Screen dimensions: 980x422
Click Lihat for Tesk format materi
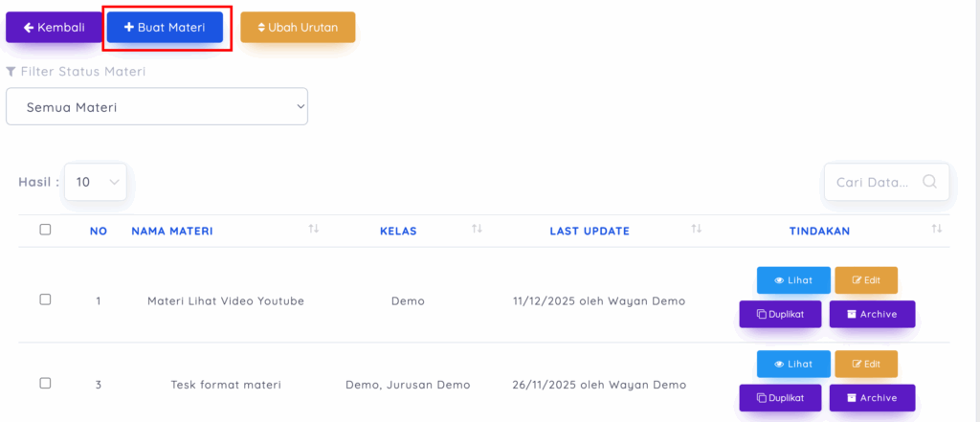[x=793, y=364]
